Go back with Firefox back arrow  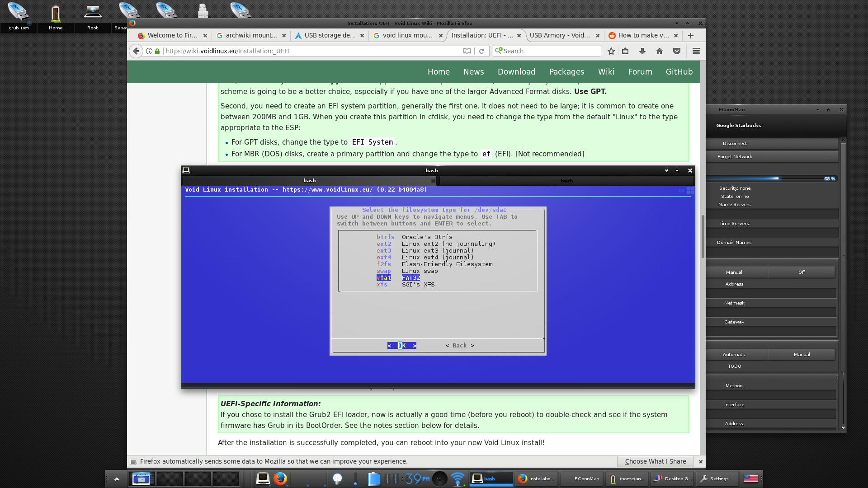(136, 51)
